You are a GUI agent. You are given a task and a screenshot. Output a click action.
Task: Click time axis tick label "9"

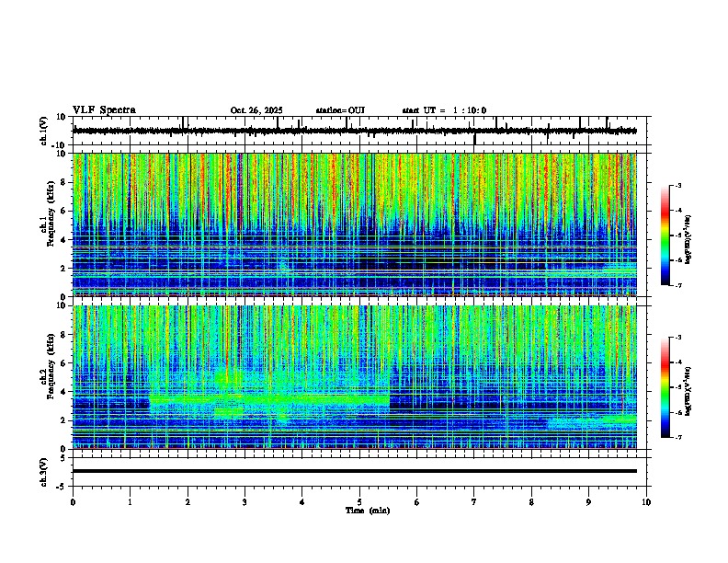pos(588,502)
